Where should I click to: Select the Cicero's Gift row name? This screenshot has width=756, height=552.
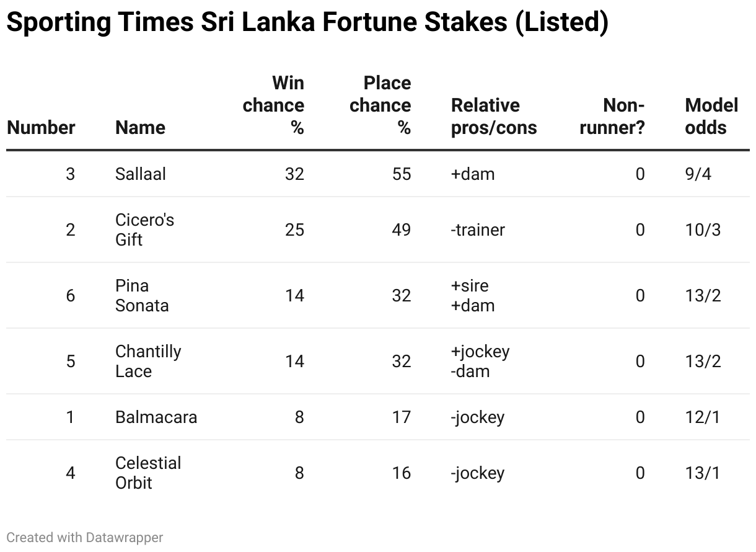coord(144,229)
